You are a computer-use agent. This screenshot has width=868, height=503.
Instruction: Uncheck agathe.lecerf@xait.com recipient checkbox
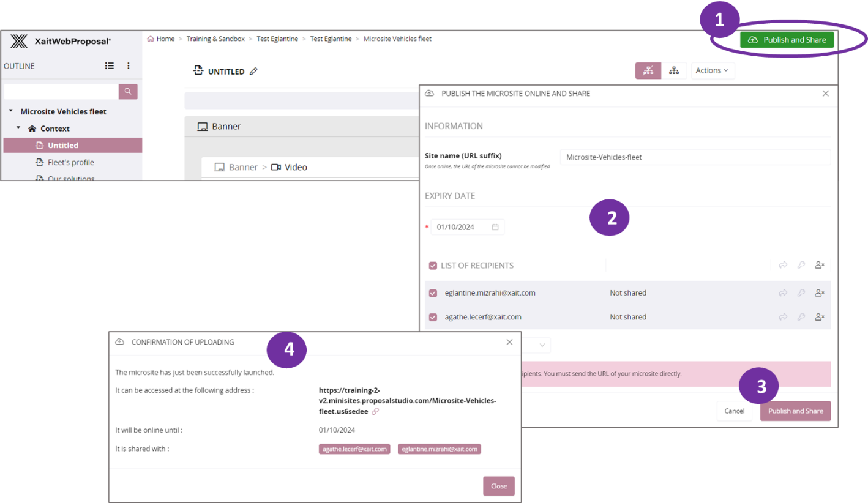(433, 317)
